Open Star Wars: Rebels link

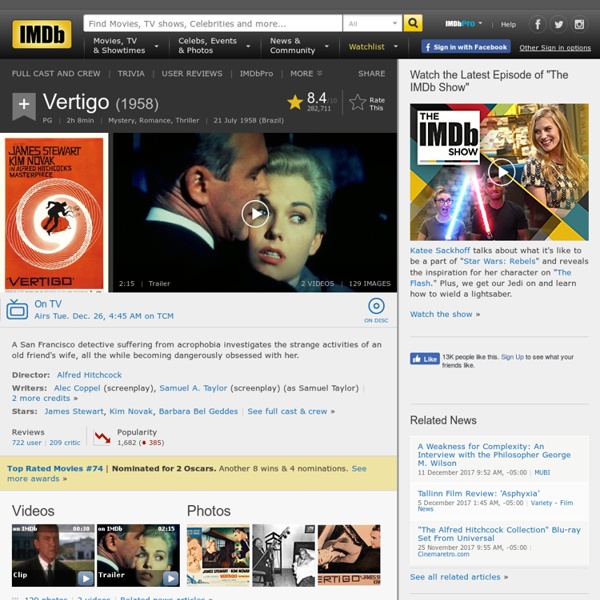pyautogui.click(x=499, y=261)
